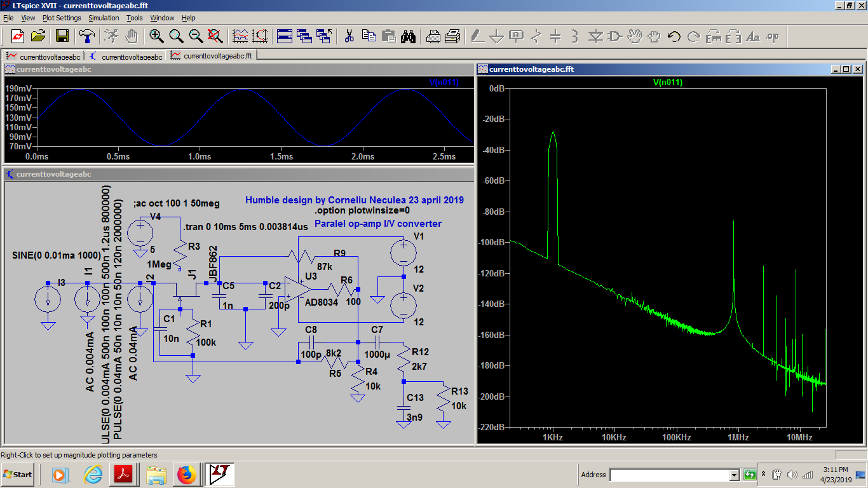Click the Pan magnifier icon in toolbar
868x488 pixels.
click(x=176, y=36)
